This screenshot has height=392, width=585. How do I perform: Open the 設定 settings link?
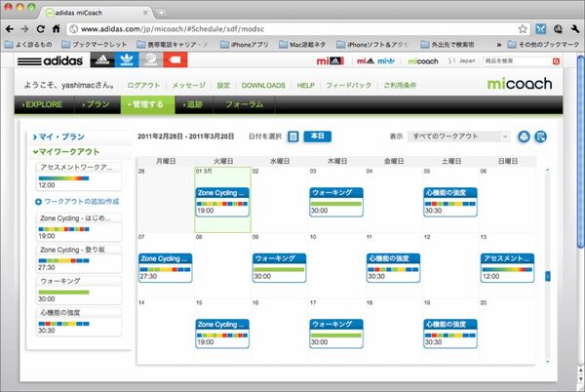(x=223, y=86)
